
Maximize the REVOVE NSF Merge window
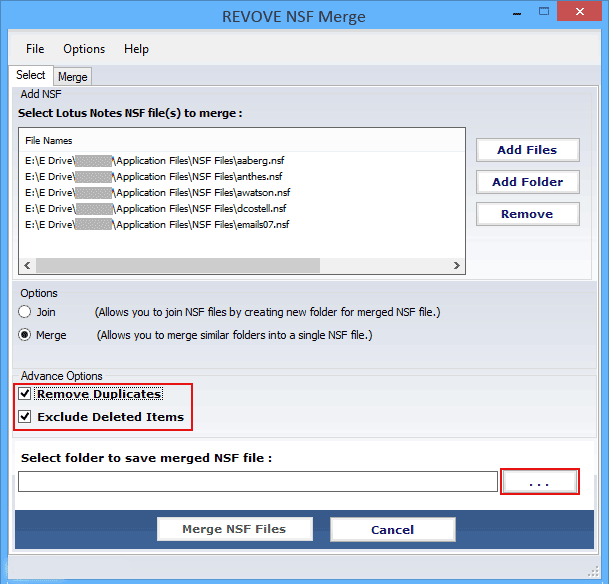(544, 12)
